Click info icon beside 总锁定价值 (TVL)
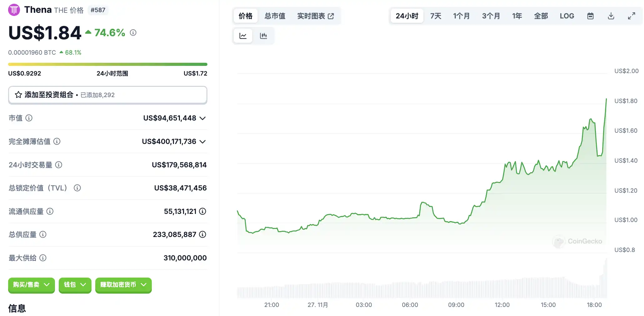 77,188
